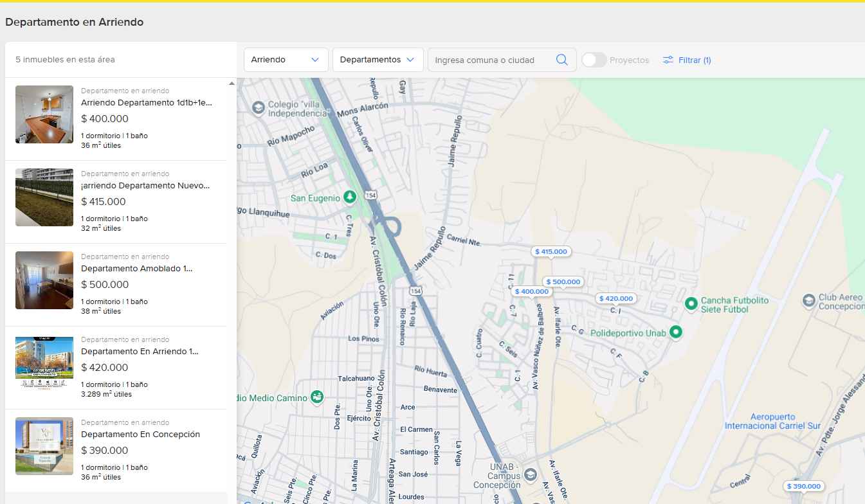Screen dimensions: 865x504
Task: Open the $ 415.000 listing building thumbnail
Action: (44, 197)
